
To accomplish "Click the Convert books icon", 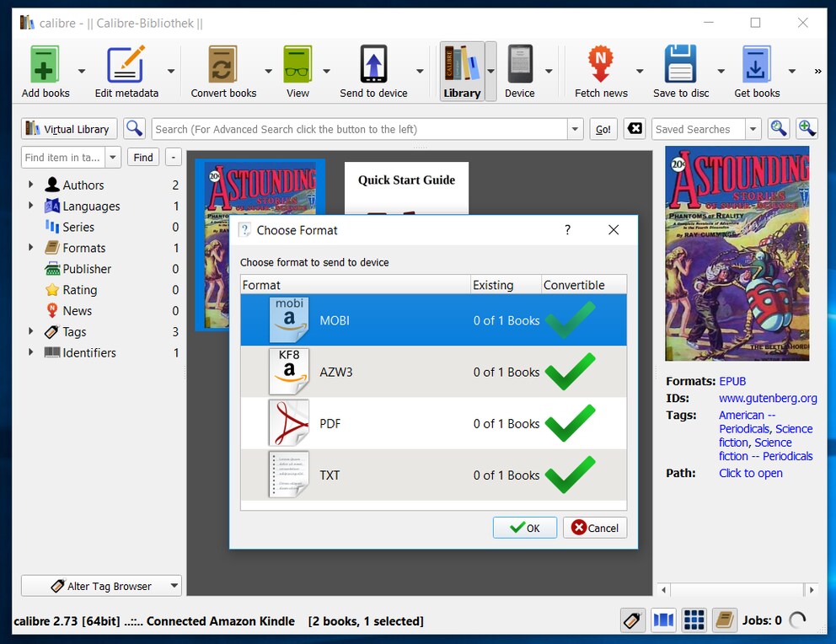I will pos(222,65).
